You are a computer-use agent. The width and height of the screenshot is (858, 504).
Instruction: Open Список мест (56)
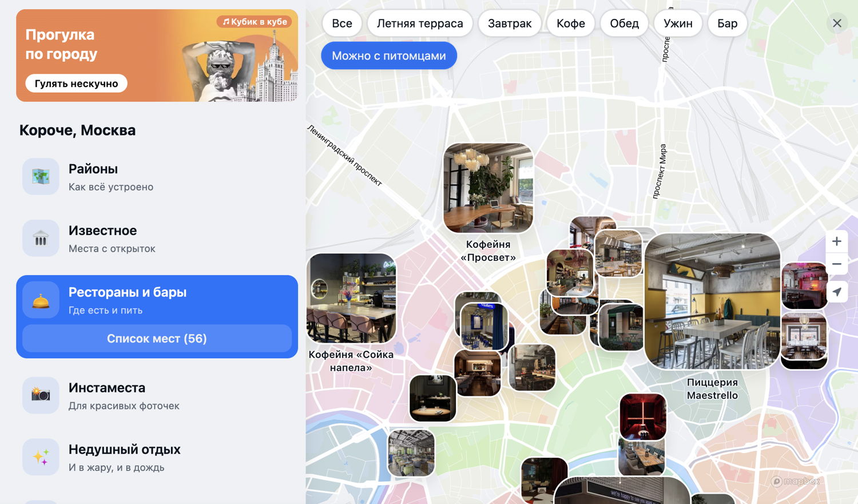[x=157, y=339]
